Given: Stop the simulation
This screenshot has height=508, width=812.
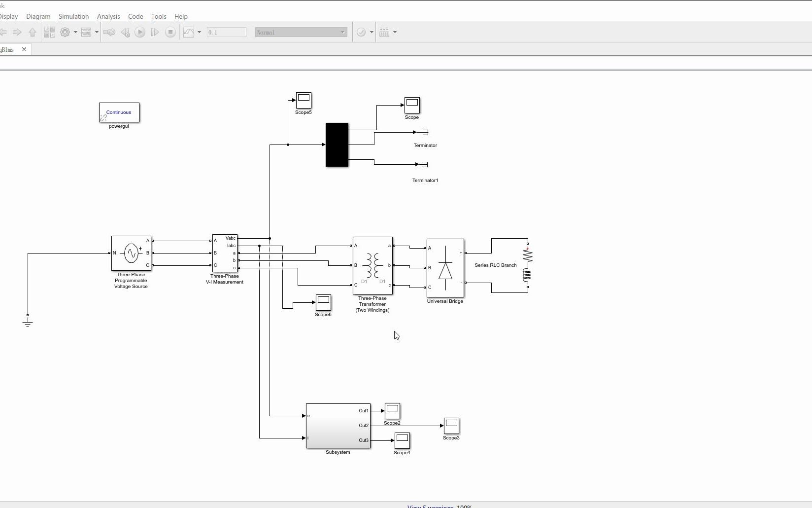Looking at the screenshot, I should click(170, 32).
